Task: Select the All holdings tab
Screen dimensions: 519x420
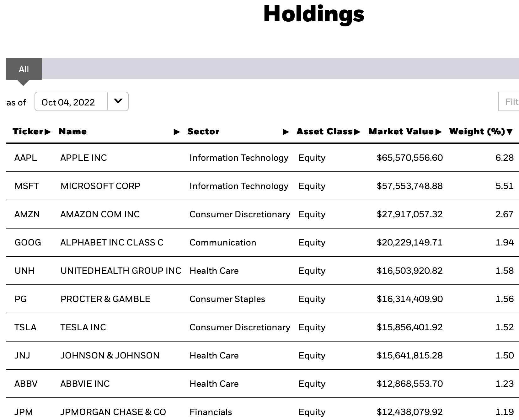Action: pyautogui.click(x=24, y=69)
